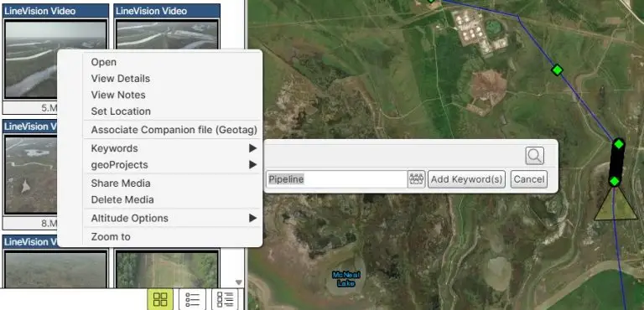
Task: Select the green diamond below the black segment
Action: click(614, 181)
